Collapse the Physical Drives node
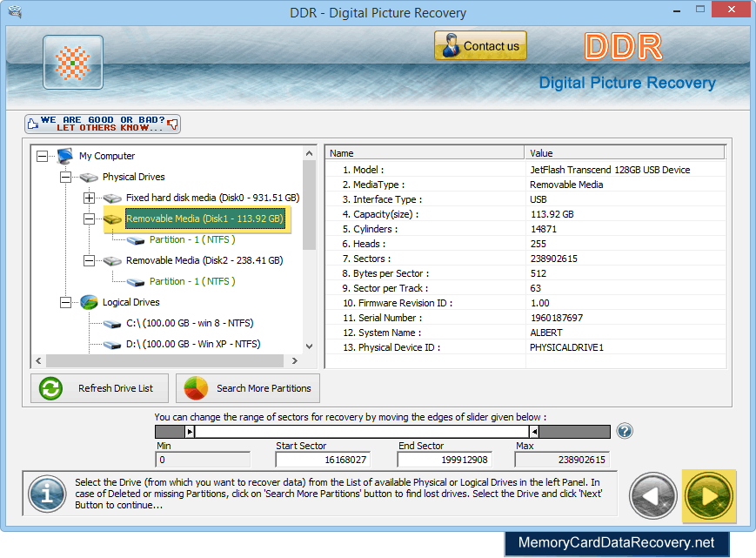 coord(65,177)
